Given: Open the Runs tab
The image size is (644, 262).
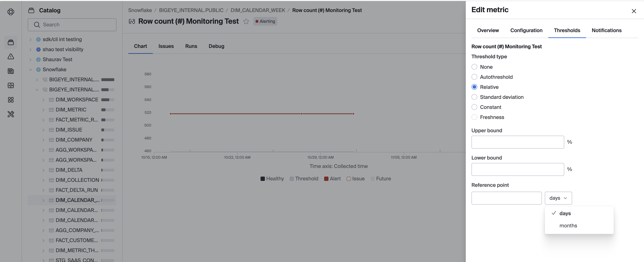Looking at the screenshot, I should (191, 46).
